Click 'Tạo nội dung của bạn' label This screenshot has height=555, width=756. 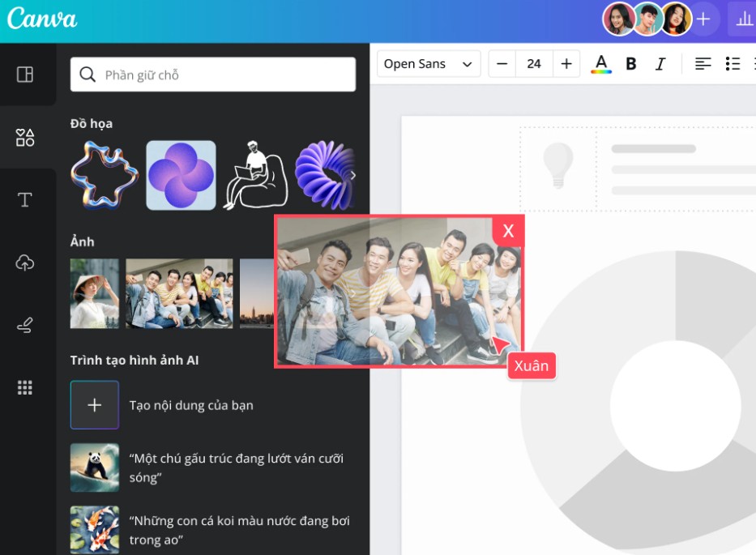tap(191, 406)
